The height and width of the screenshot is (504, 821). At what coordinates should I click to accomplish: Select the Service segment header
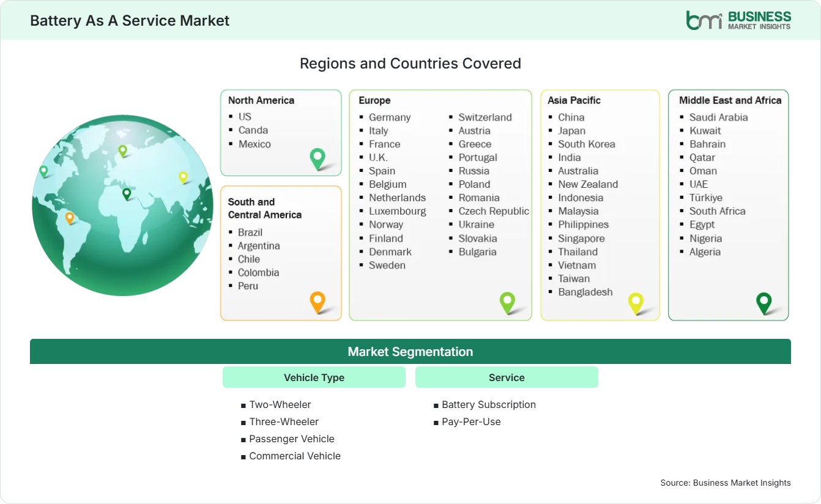click(507, 377)
